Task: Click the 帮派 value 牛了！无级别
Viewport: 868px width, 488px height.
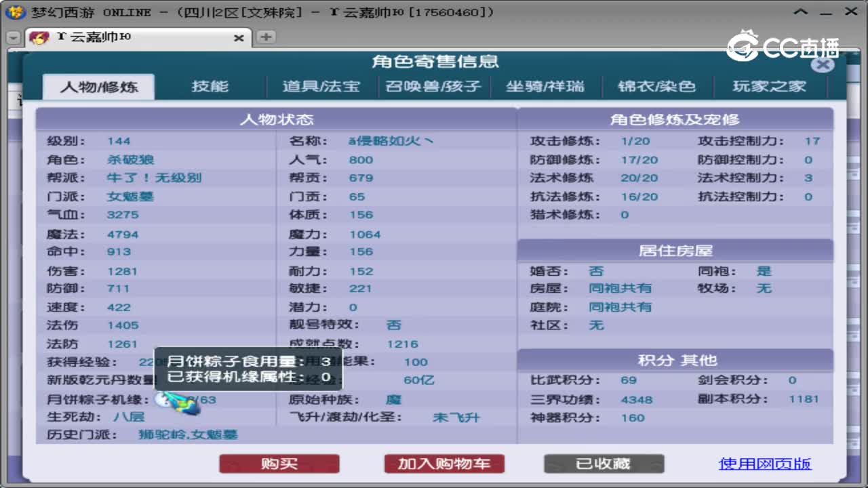Action: pos(154,178)
